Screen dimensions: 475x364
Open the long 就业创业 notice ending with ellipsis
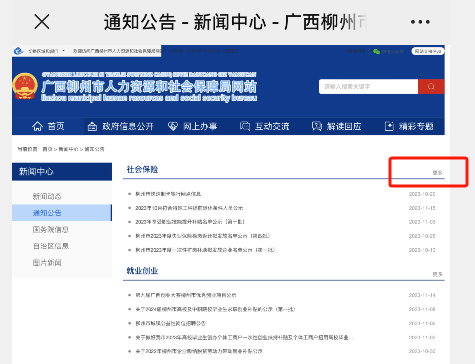(244, 337)
